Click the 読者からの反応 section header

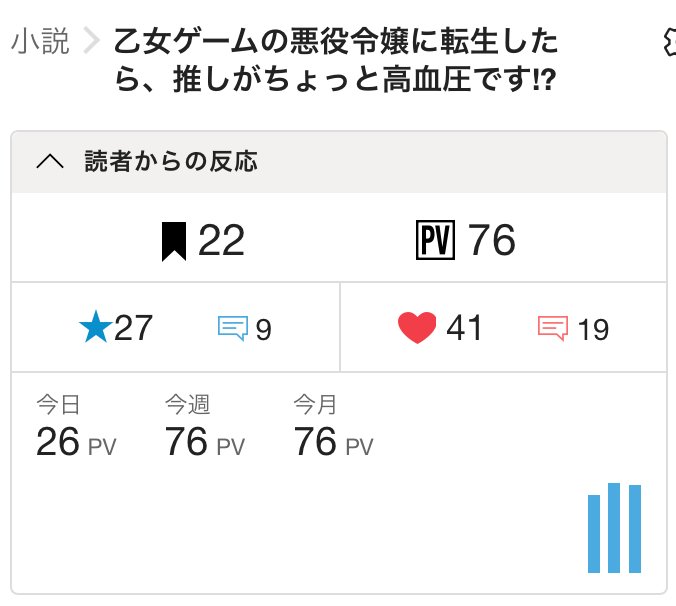170,162
